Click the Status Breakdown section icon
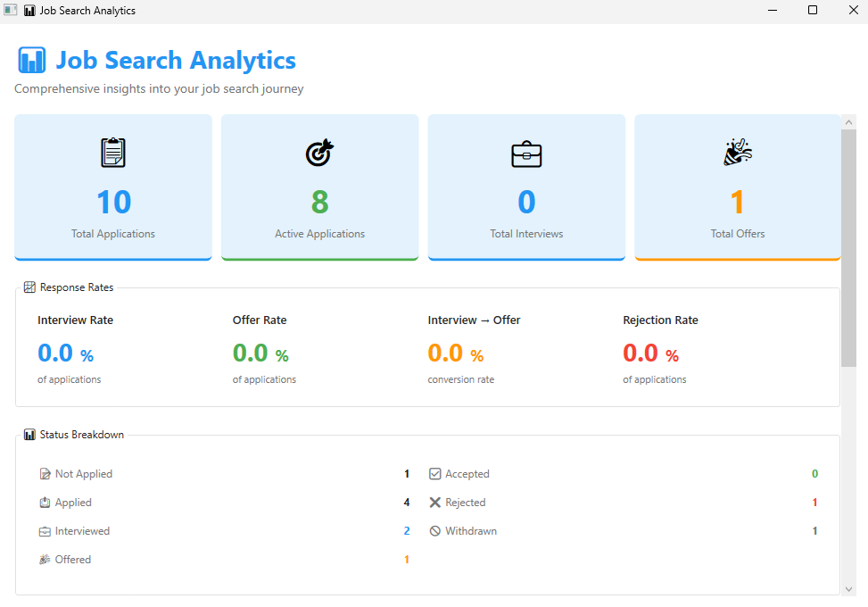The width and height of the screenshot is (868, 607). pyautogui.click(x=29, y=434)
